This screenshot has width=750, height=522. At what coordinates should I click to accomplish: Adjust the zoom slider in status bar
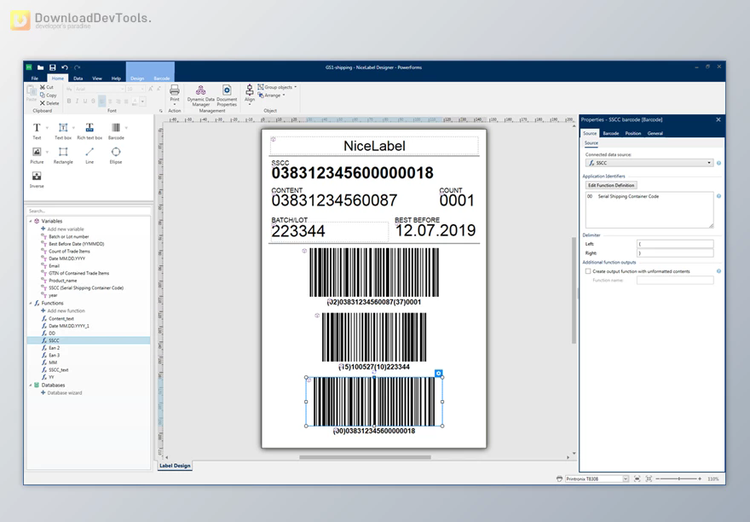pyautogui.click(x=679, y=479)
